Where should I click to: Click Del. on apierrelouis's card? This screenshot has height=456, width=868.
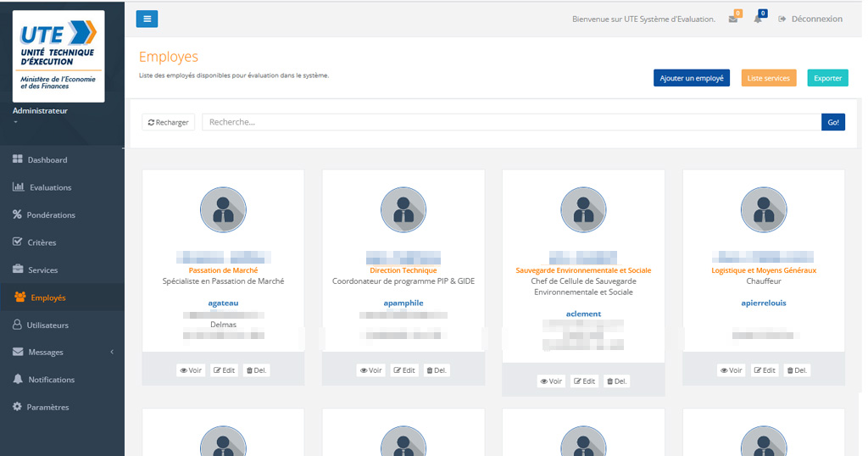click(797, 370)
